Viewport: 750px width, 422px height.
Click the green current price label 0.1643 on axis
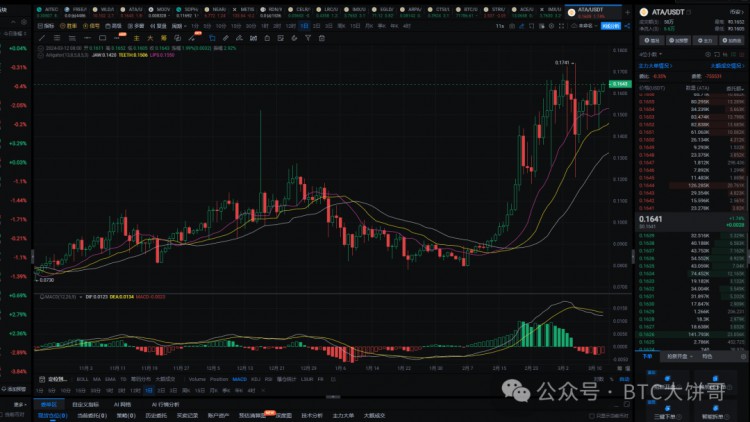pyautogui.click(x=620, y=84)
